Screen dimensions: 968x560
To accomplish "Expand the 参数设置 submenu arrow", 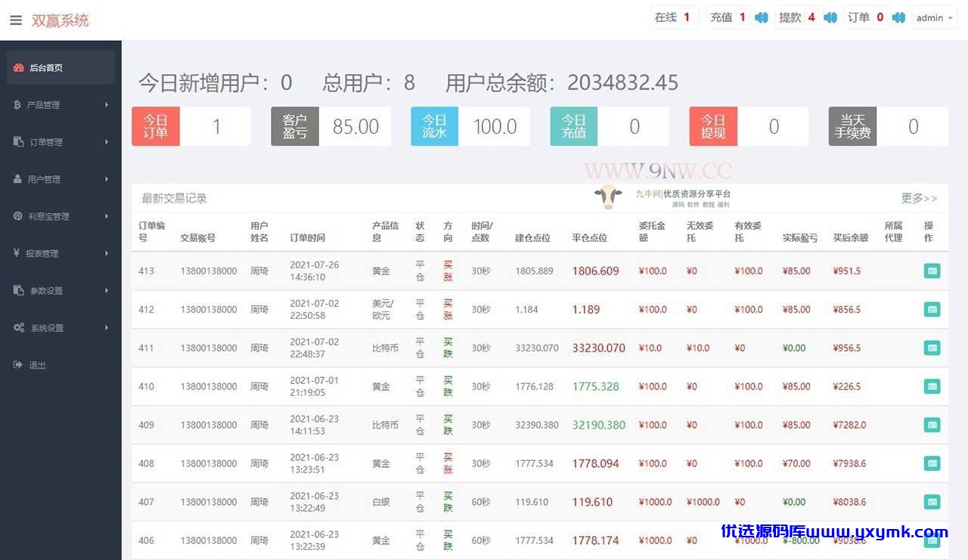I will coord(107,290).
